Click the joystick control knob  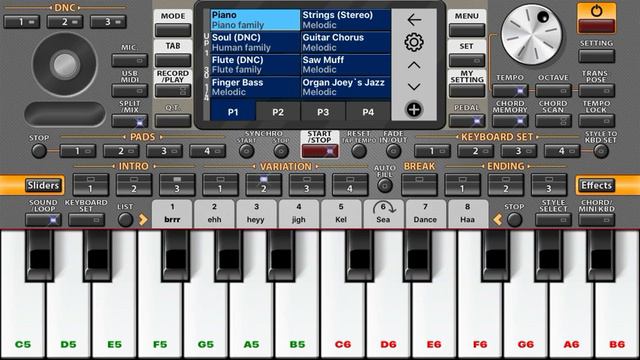click(65, 64)
